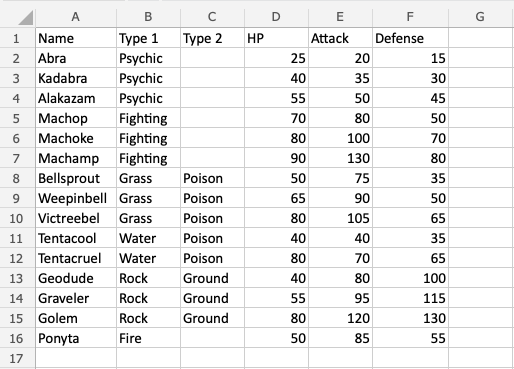Select column A header
This screenshot has width=514, height=369.
pyautogui.click(x=76, y=17)
